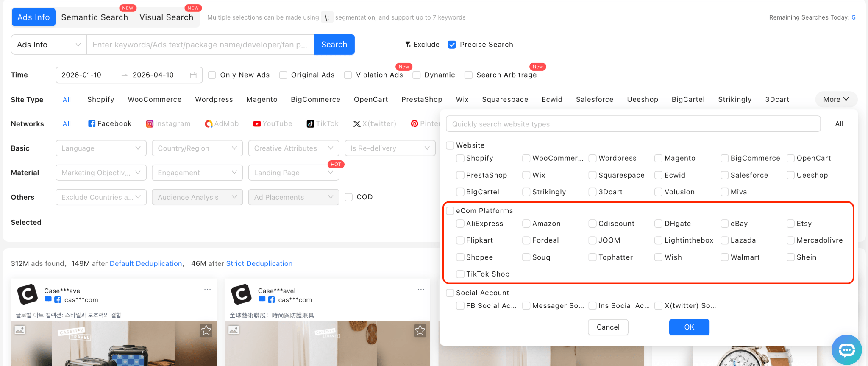Check the Amazon platform checkbox
This screenshot has height=366, width=868.
coord(526,224)
